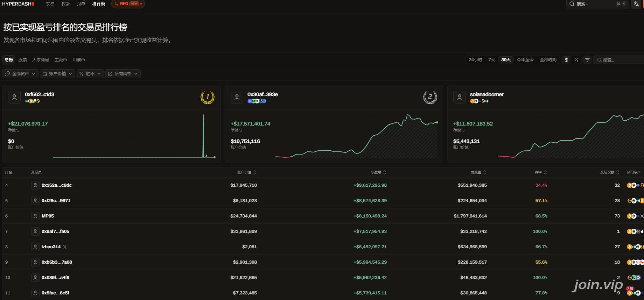Click avatar icon of solanadoomer card
This screenshot has height=300, width=644.
tap(460, 97)
